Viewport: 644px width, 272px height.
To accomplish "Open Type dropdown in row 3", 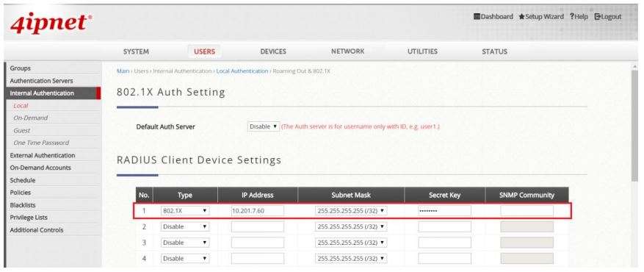I will tap(185, 243).
